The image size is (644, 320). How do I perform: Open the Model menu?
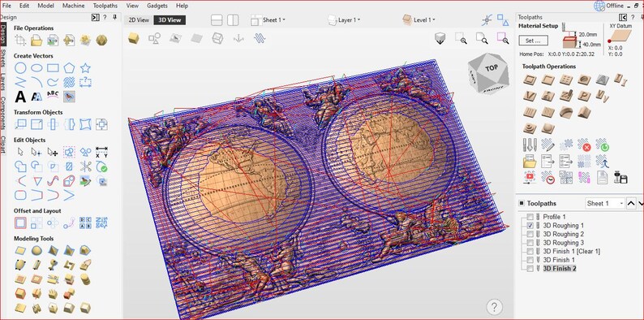[x=45, y=6]
